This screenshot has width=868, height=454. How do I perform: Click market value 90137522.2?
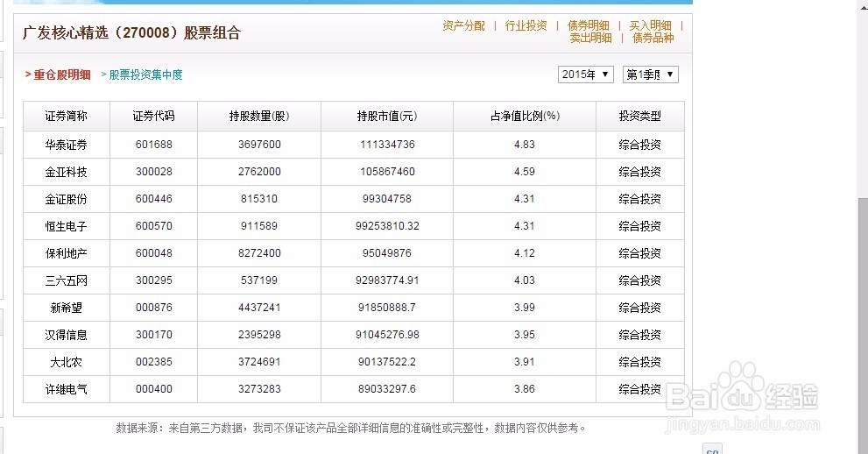(387, 362)
